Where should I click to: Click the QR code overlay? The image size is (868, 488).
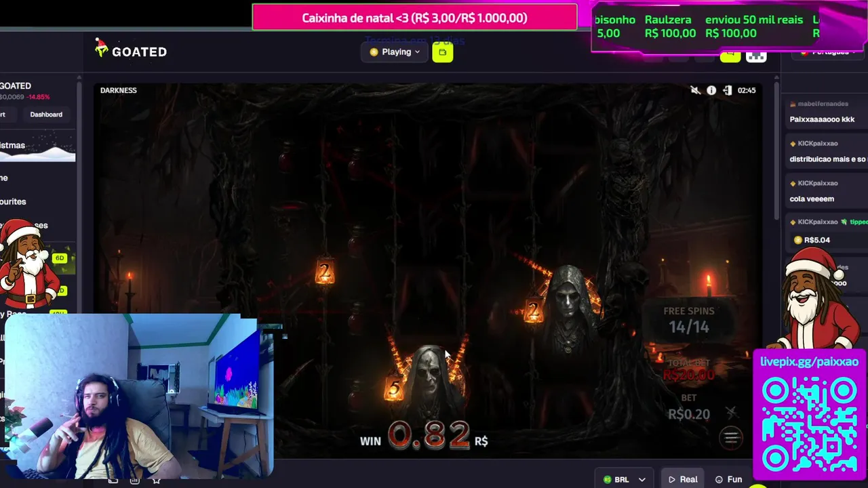809,424
